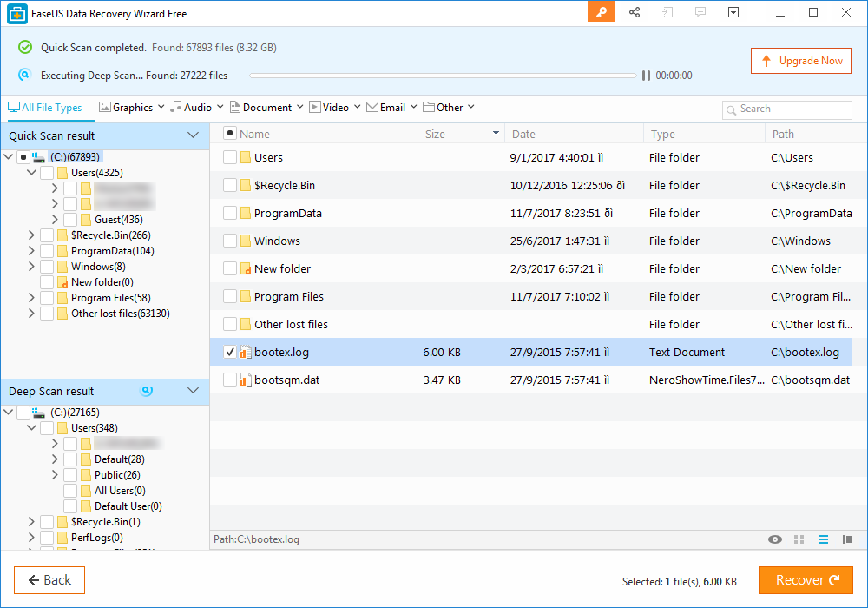Check the bootsqm.dat checkbox

coord(230,380)
